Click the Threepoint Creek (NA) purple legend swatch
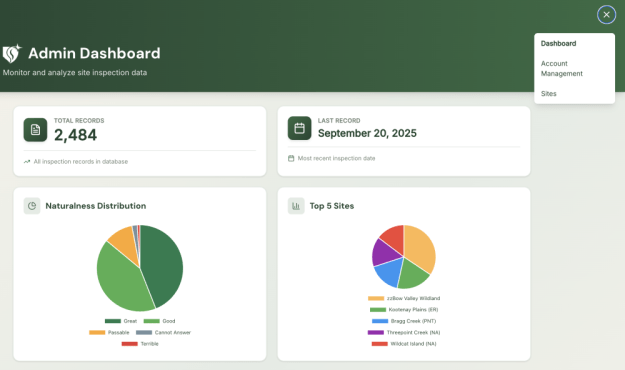 point(376,333)
